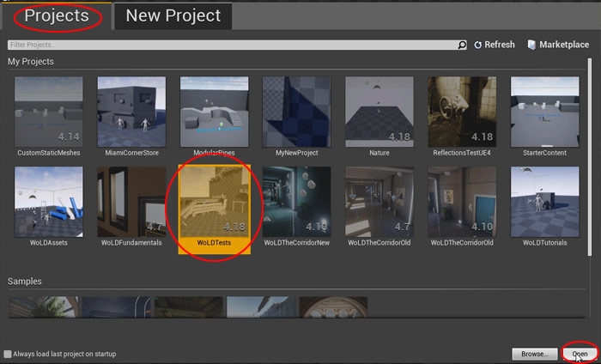
Task: Choose the WoLDTheCorridorNew project
Action: 296,201
